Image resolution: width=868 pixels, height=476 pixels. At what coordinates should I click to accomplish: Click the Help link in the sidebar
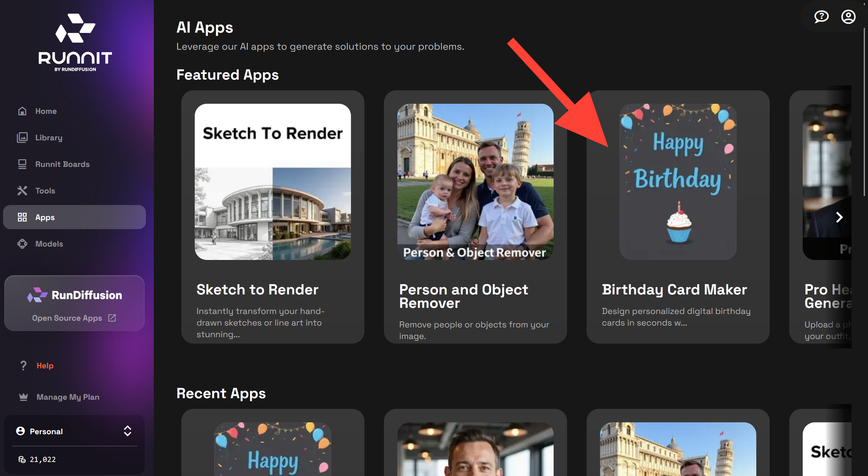click(x=44, y=365)
